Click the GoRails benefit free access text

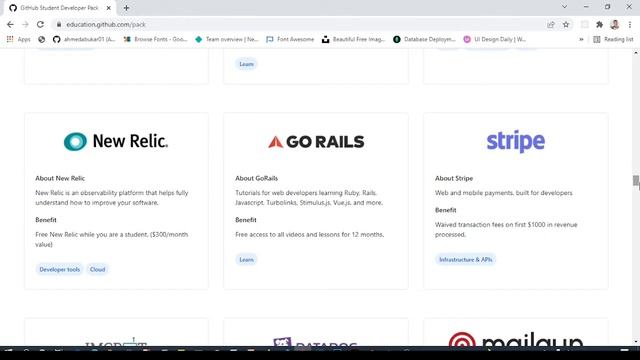point(309,234)
